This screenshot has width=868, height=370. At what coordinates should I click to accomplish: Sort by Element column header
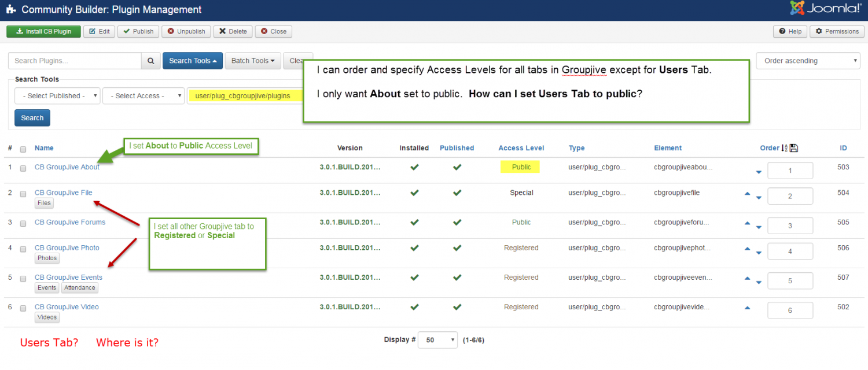[x=668, y=148]
